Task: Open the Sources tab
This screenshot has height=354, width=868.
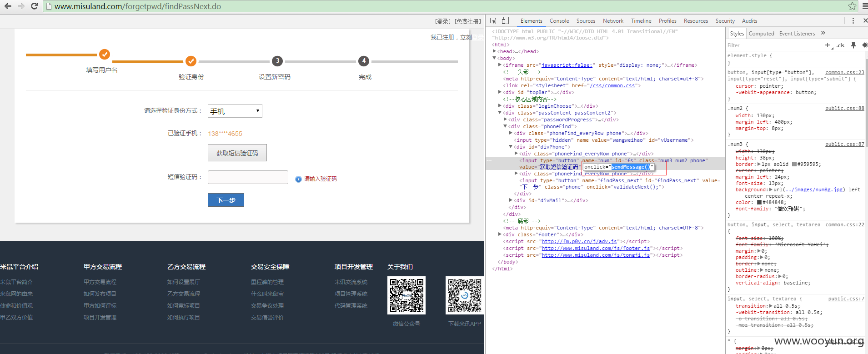Action: pos(586,21)
